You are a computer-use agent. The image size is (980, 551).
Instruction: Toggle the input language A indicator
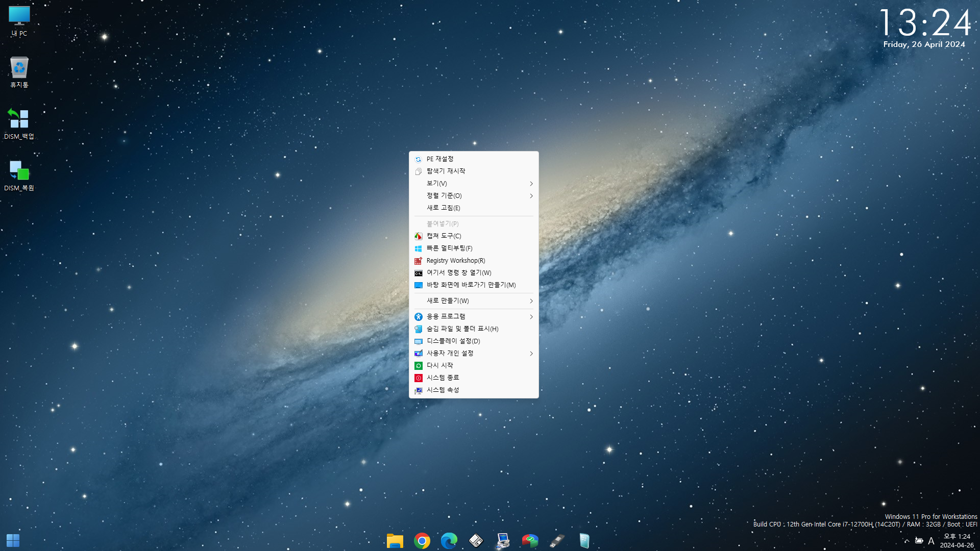click(932, 541)
